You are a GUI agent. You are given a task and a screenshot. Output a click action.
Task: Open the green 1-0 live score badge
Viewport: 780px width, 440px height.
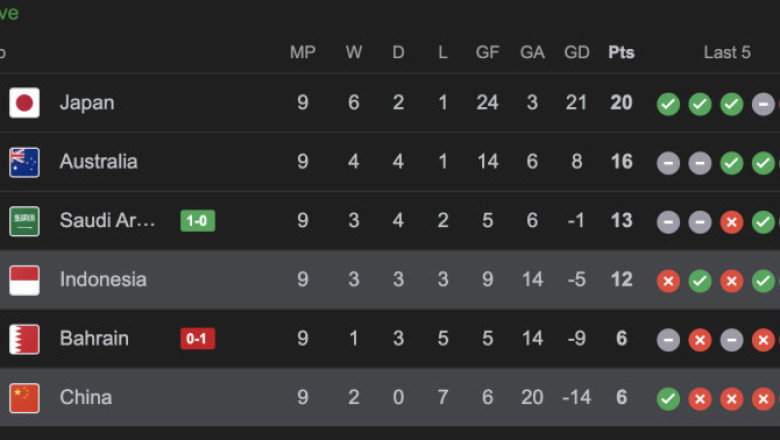(197, 221)
